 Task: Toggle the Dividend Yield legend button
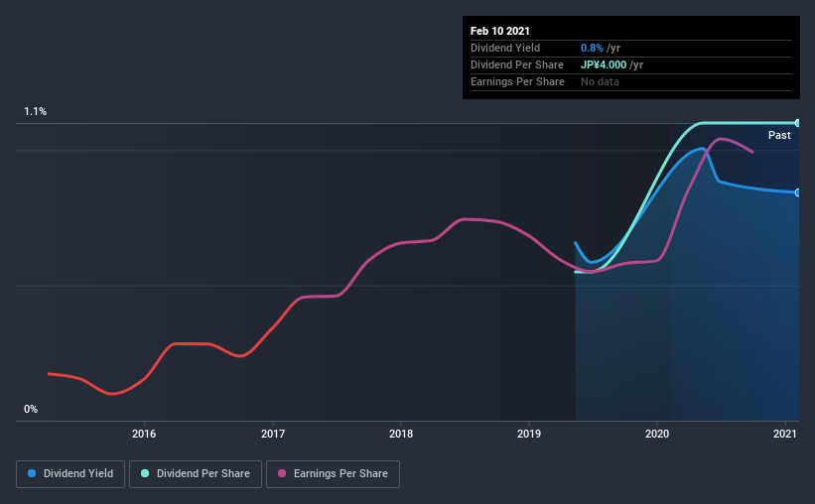pos(70,474)
